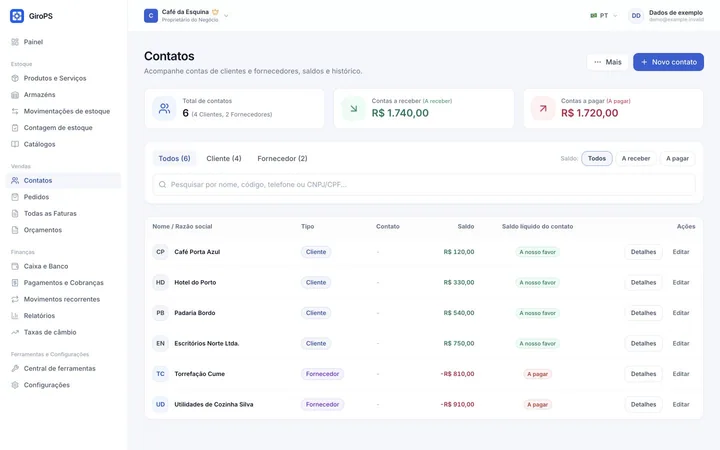This screenshot has width=720, height=450.
Task: Click the contact search input field
Action: coord(424,185)
